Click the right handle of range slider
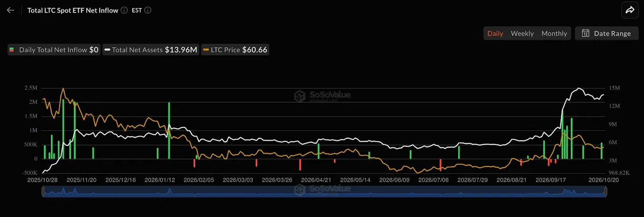The image size is (644, 217). tap(606, 192)
